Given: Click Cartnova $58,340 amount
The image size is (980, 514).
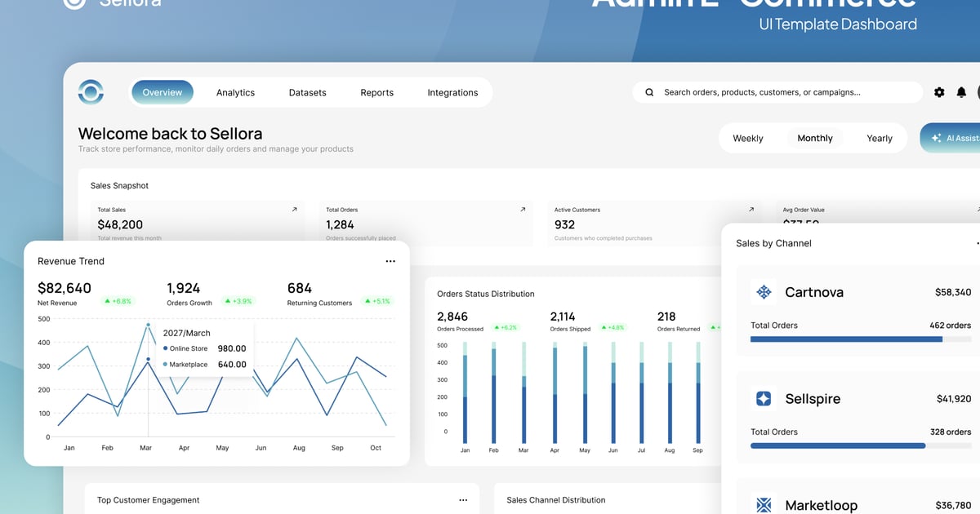Looking at the screenshot, I should (953, 292).
